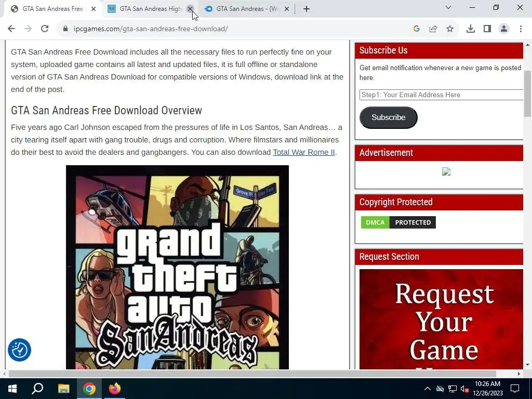
Task: Open Chrome three-dot menu
Action: 521,29
